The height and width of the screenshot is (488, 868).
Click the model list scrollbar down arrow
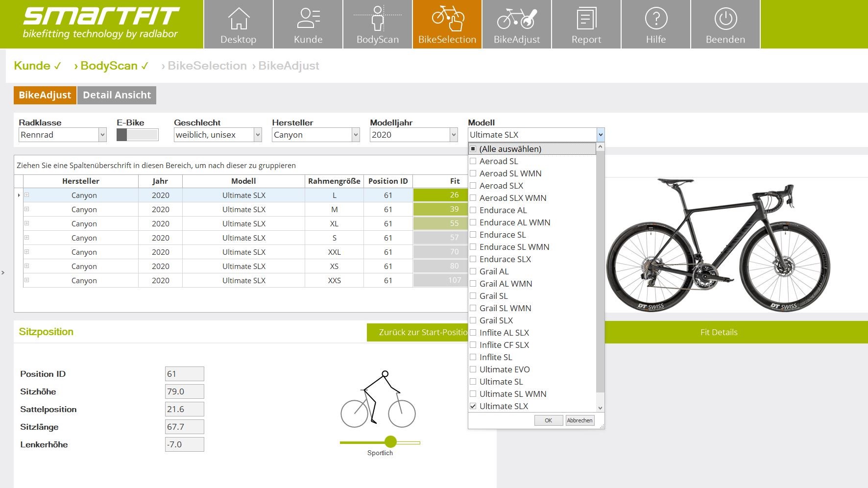click(601, 408)
